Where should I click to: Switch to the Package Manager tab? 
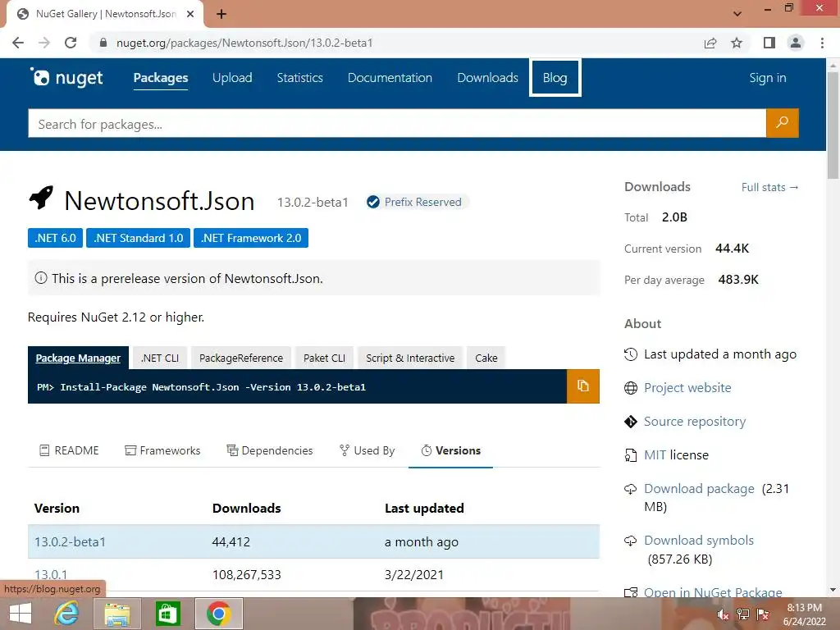pos(78,358)
